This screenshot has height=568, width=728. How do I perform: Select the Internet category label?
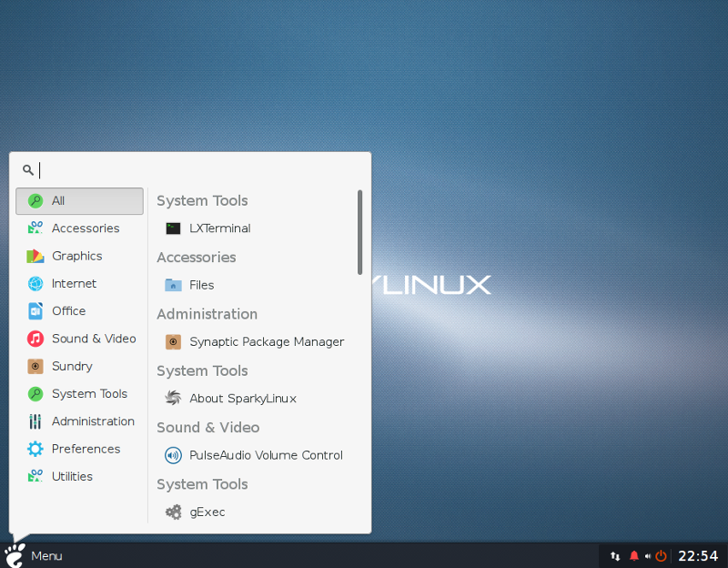74,283
